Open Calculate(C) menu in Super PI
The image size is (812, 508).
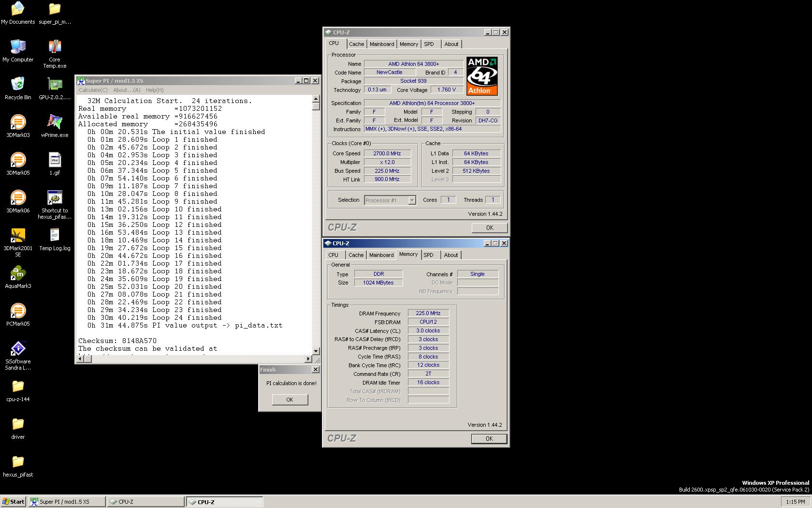click(x=93, y=90)
